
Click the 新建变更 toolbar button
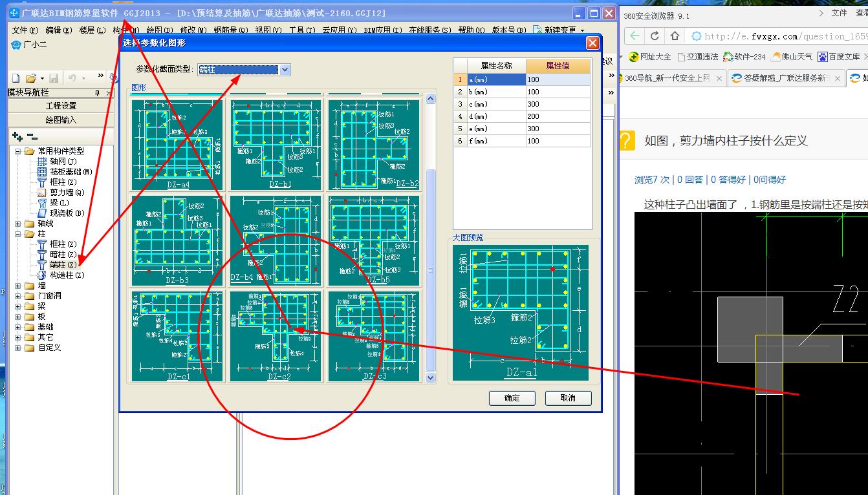(559, 30)
